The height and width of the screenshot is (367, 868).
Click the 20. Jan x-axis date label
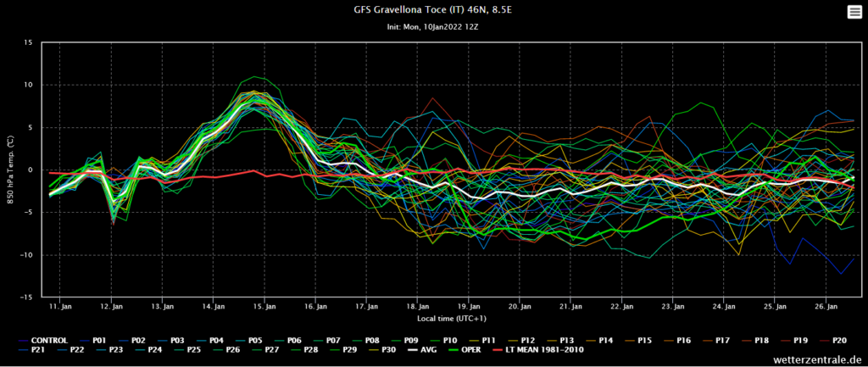(520, 305)
